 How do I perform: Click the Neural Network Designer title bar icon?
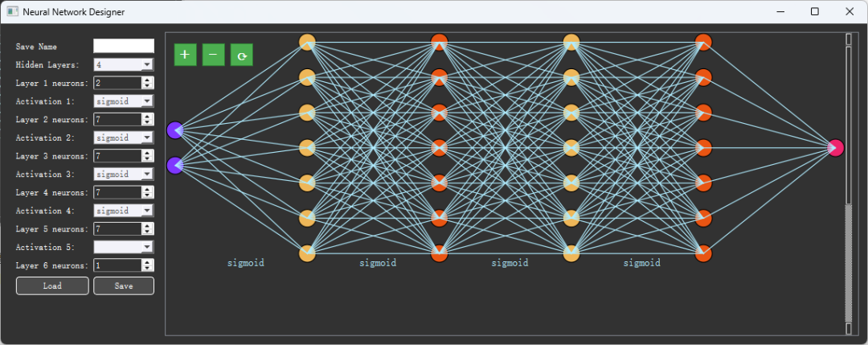click(12, 11)
